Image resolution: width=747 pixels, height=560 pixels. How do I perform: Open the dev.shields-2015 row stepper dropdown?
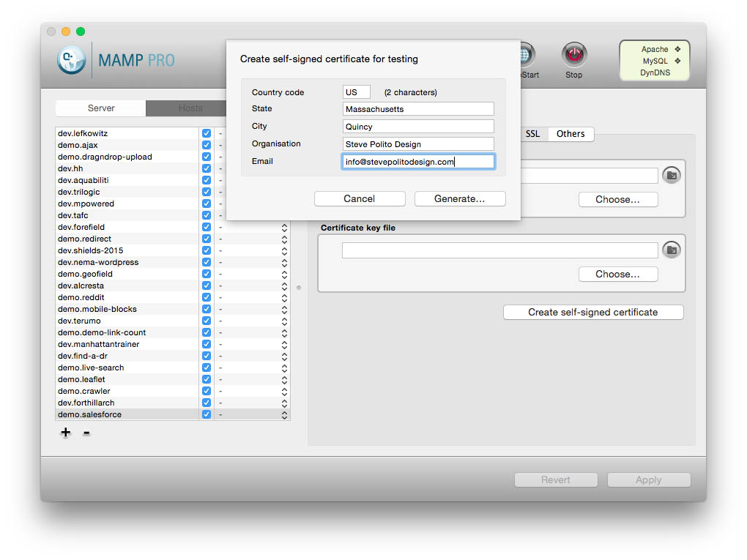pos(284,250)
